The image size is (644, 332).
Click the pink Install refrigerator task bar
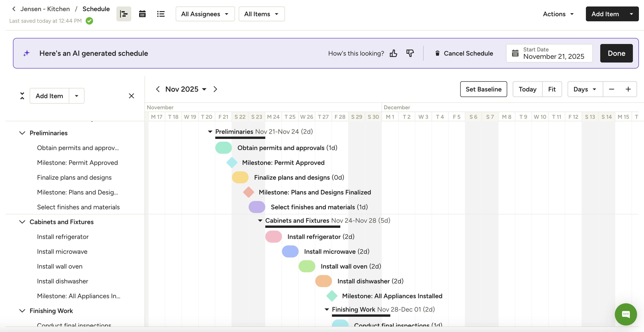pyautogui.click(x=273, y=237)
